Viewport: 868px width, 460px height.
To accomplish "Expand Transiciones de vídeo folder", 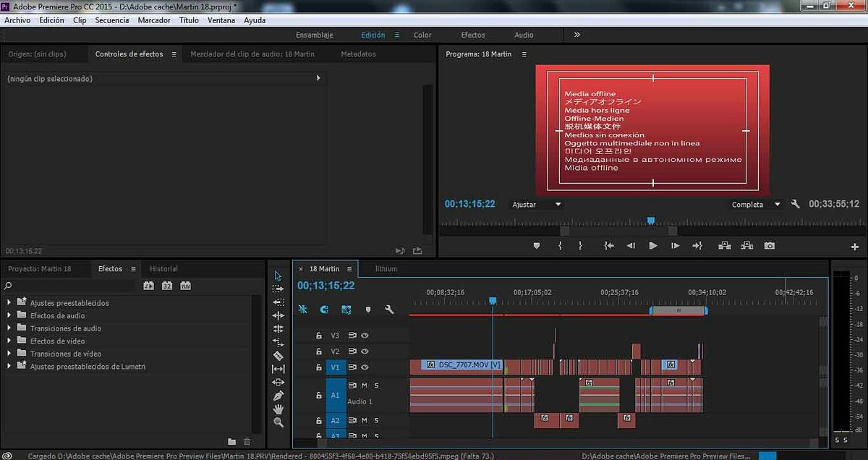I will 9,354.
